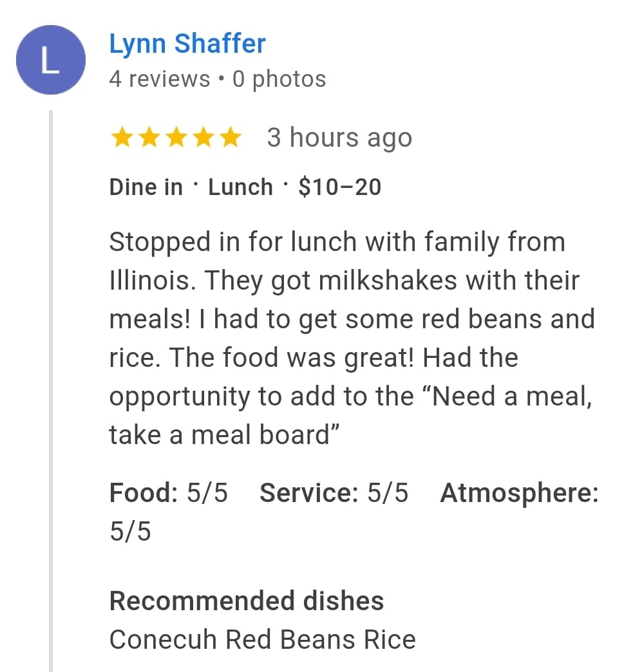Screen dimensions: 624x672
Task: Select the '0 photos' count text
Action: (279, 79)
